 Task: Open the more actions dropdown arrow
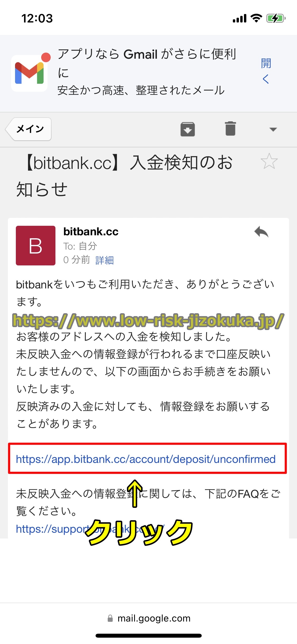click(x=273, y=129)
